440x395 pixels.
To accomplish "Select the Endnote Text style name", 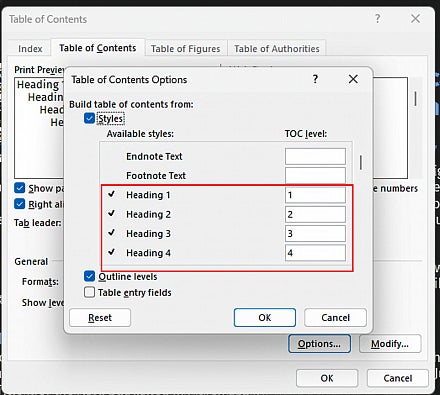I will click(x=154, y=156).
